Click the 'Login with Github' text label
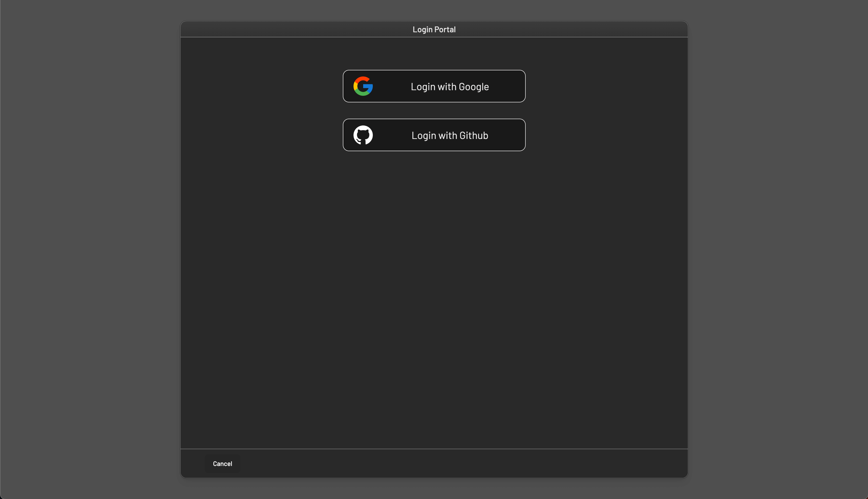Viewport: 868px width, 499px height. coord(449,135)
